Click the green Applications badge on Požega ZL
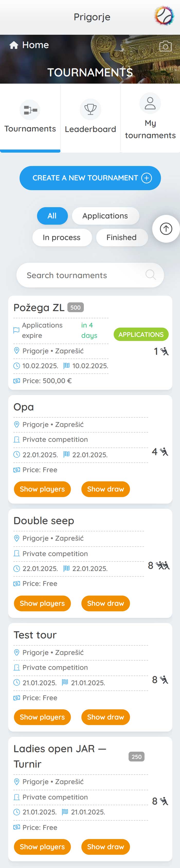180x868 pixels. pos(141,334)
